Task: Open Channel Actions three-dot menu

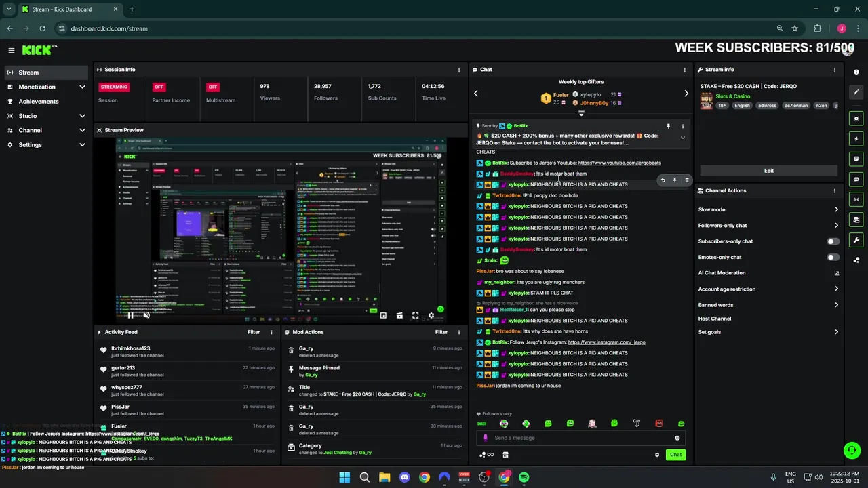Action: click(x=835, y=191)
